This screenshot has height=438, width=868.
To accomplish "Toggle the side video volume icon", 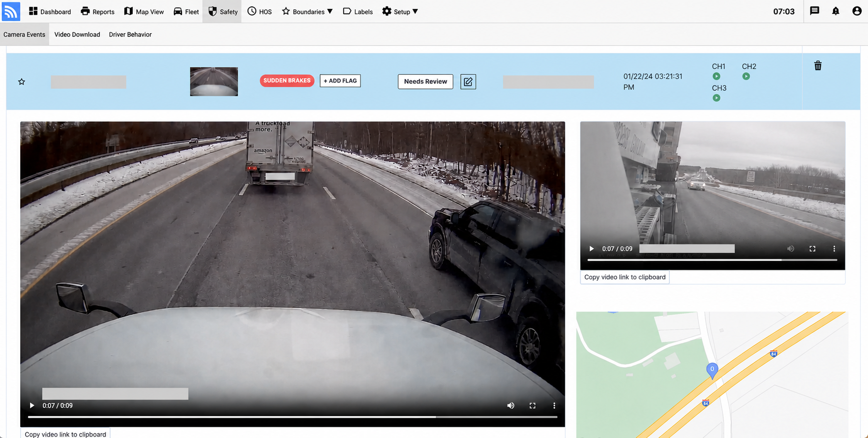I will point(791,249).
